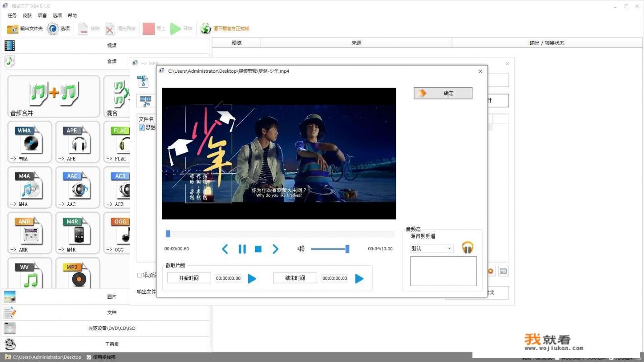Choose the -> FLAC conversion icon

[117, 142]
